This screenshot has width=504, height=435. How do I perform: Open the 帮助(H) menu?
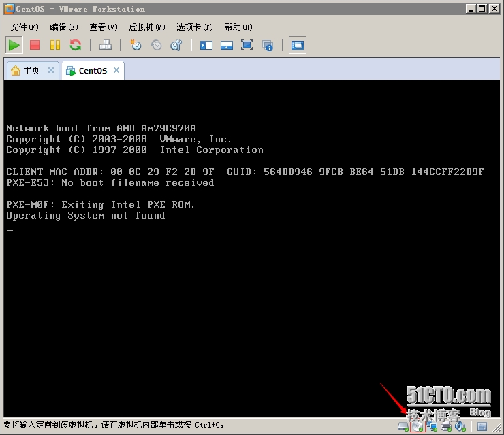pos(238,27)
